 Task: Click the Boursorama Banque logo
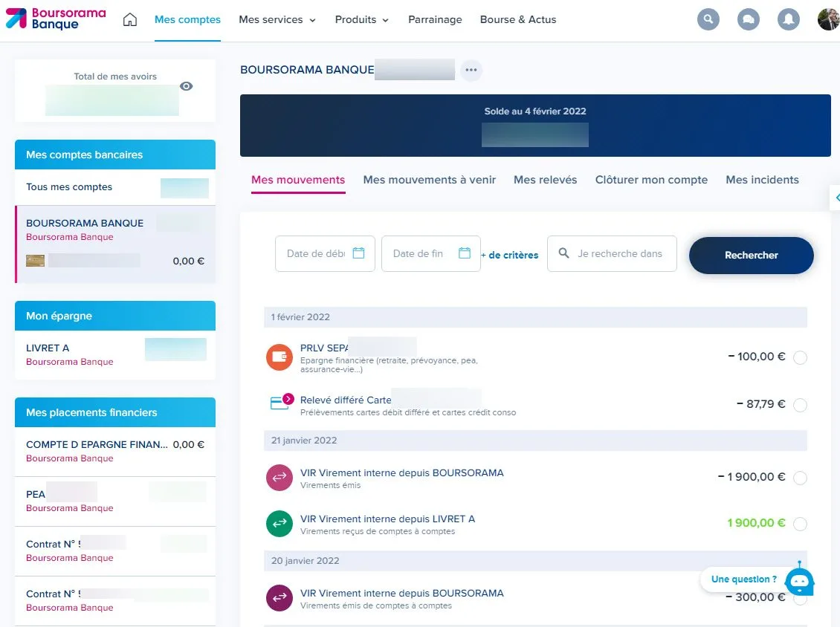56,19
